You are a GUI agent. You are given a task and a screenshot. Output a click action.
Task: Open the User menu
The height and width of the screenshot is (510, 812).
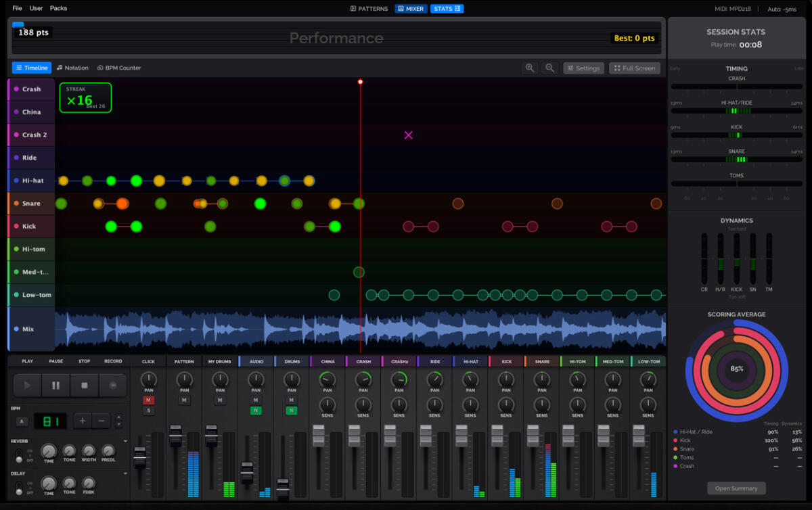click(36, 9)
